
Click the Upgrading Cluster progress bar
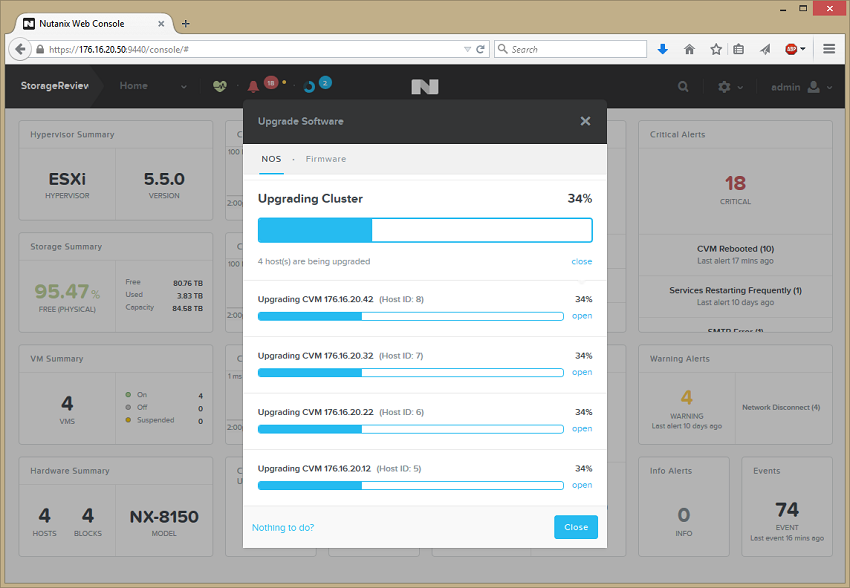click(x=425, y=230)
